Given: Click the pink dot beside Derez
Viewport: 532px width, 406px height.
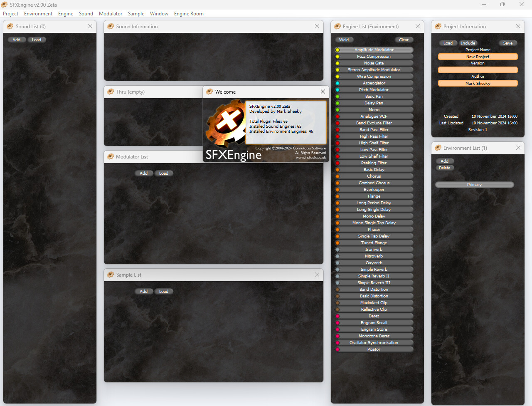Looking at the screenshot, I should click(337, 316).
